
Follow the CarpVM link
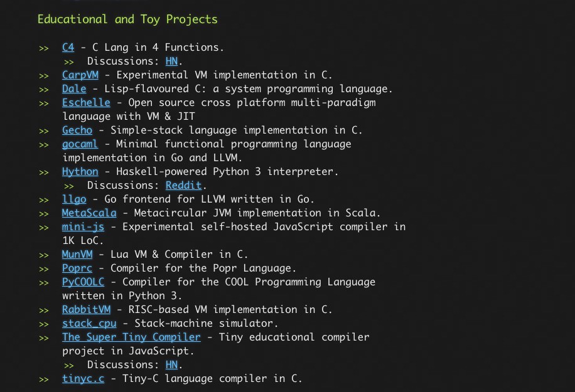click(x=80, y=75)
